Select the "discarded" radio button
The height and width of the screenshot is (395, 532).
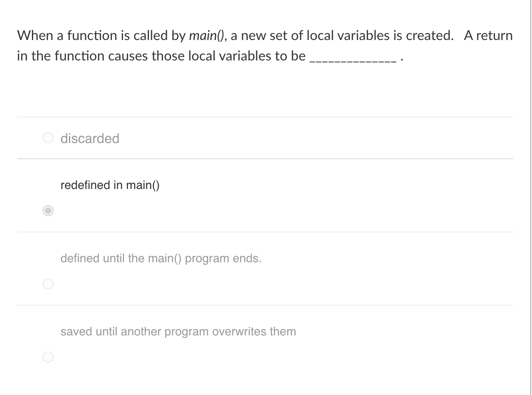click(x=48, y=137)
